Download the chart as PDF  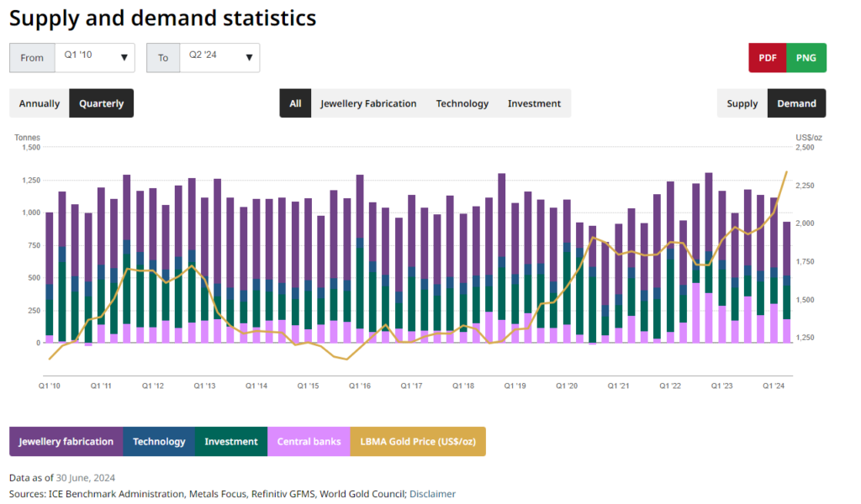coord(767,58)
